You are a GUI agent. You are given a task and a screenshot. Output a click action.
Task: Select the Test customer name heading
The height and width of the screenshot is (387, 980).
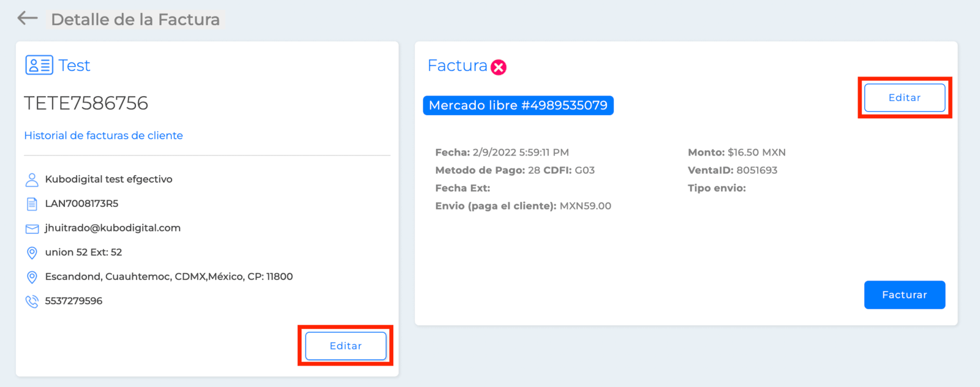coord(74,66)
